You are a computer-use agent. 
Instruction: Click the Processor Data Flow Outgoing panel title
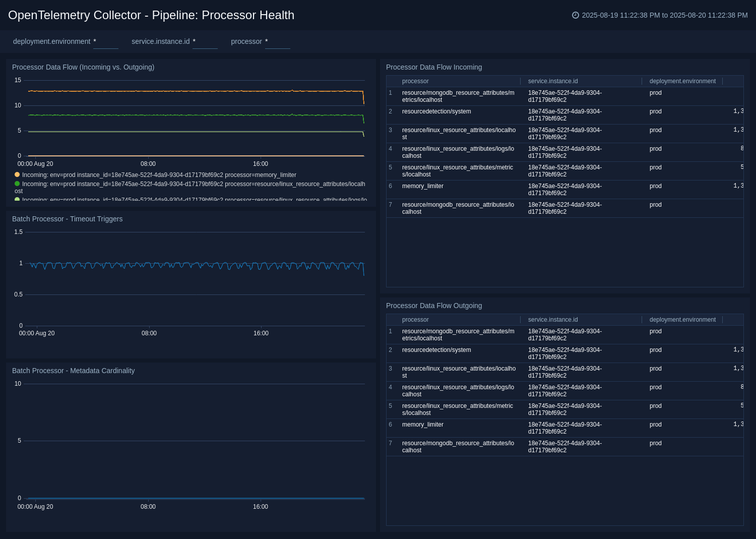click(434, 306)
